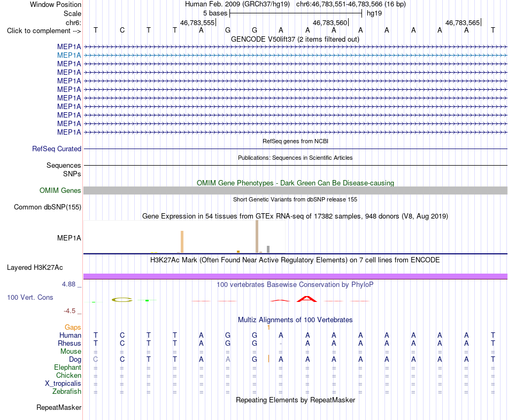Click the 'Mouse' species label
The width and height of the screenshot is (508, 420).
pyautogui.click(x=71, y=352)
